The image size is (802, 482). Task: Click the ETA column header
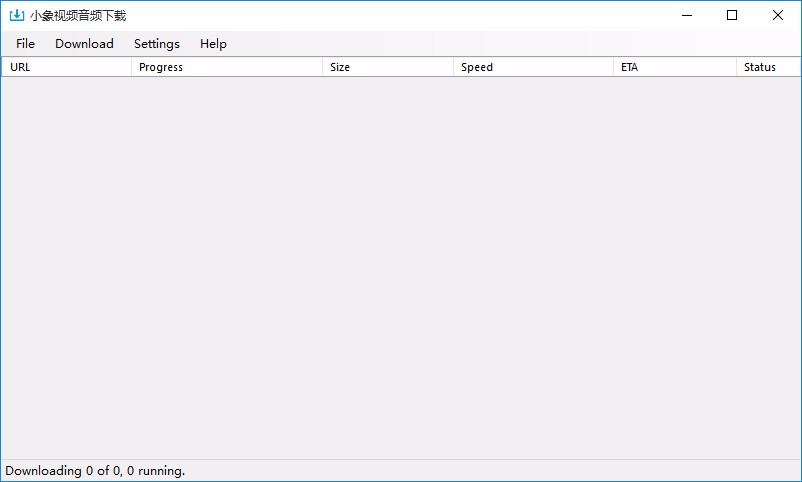coord(675,67)
